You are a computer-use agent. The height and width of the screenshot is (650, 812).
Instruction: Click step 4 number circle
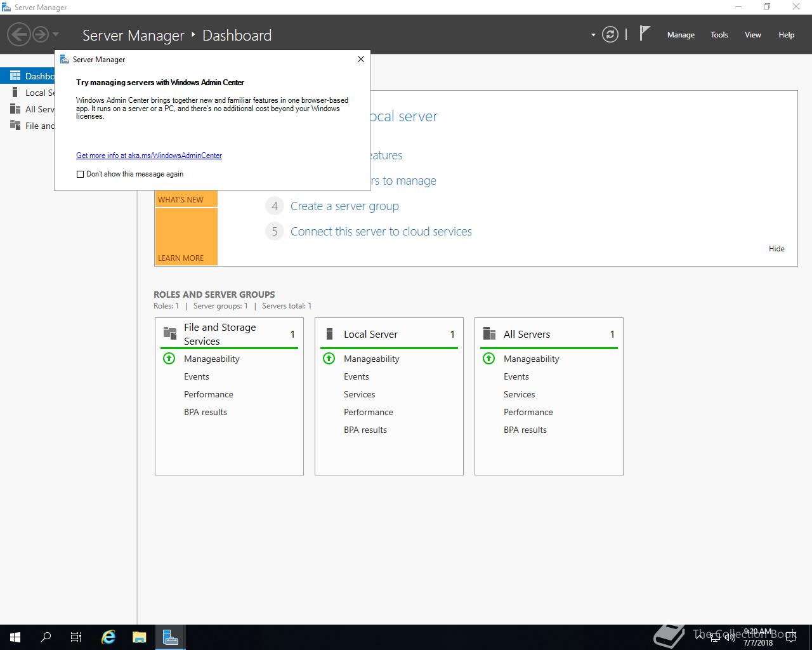pos(275,206)
